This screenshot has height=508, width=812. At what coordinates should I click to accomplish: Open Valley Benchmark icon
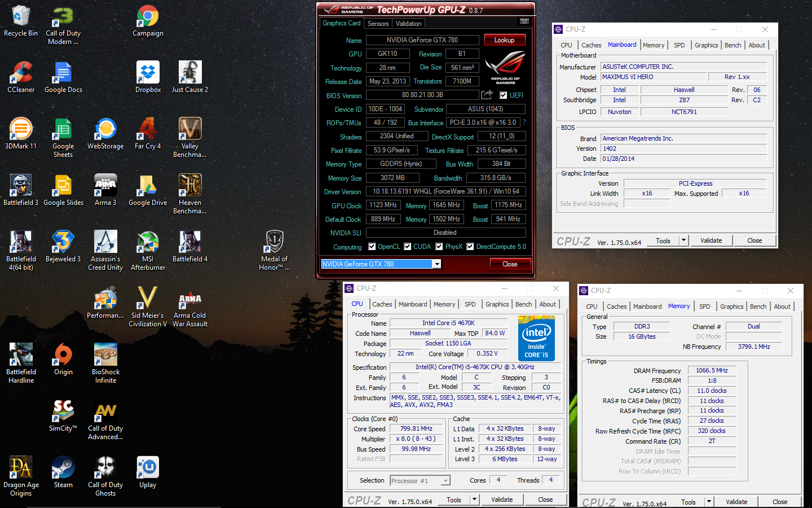[190, 138]
